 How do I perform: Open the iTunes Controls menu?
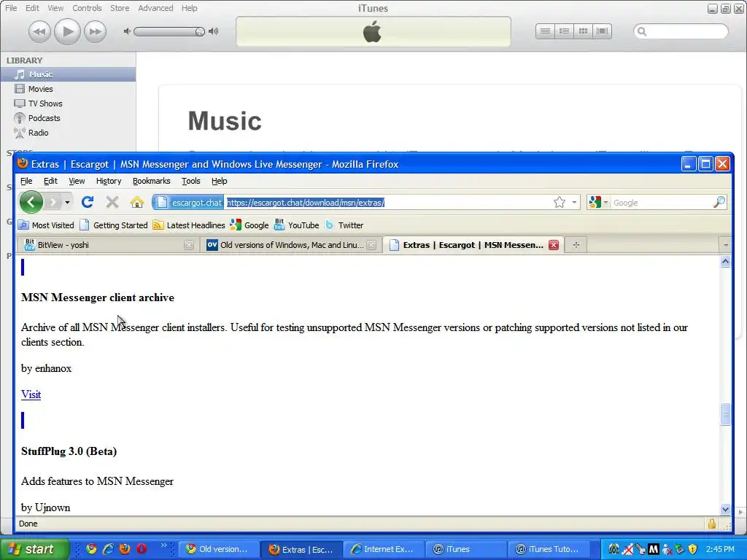point(87,8)
